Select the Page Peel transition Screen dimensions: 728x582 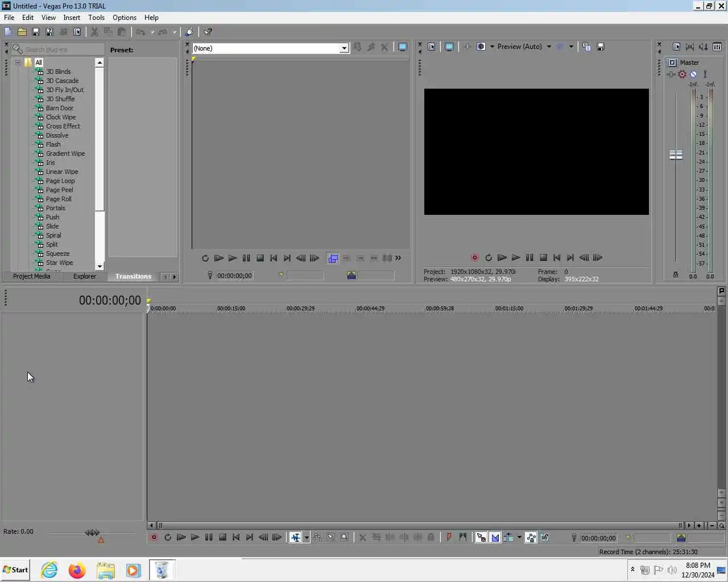point(60,190)
